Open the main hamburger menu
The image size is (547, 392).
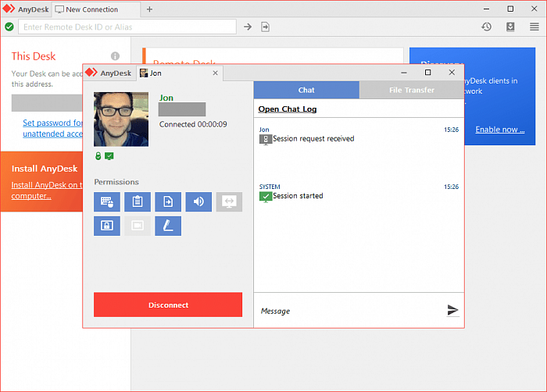click(534, 27)
